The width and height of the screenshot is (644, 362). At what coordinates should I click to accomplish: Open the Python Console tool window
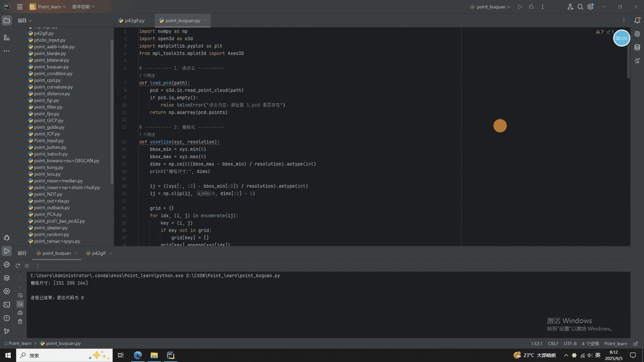tap(7, 265)
